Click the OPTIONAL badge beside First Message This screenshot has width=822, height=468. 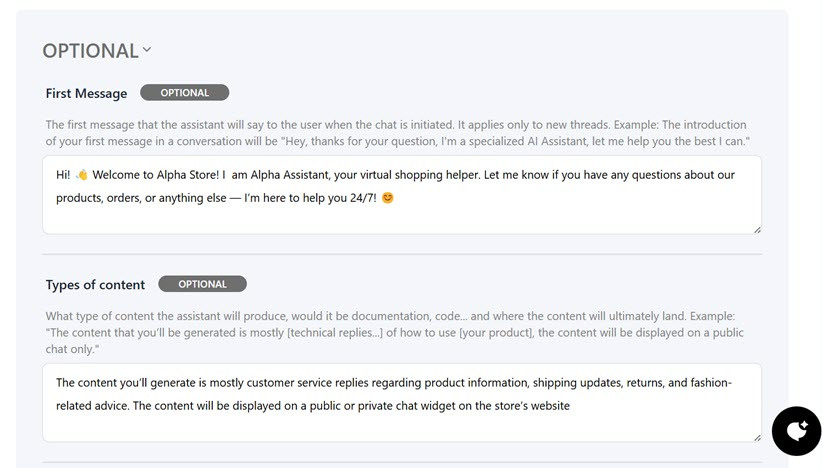coord(184,93)
